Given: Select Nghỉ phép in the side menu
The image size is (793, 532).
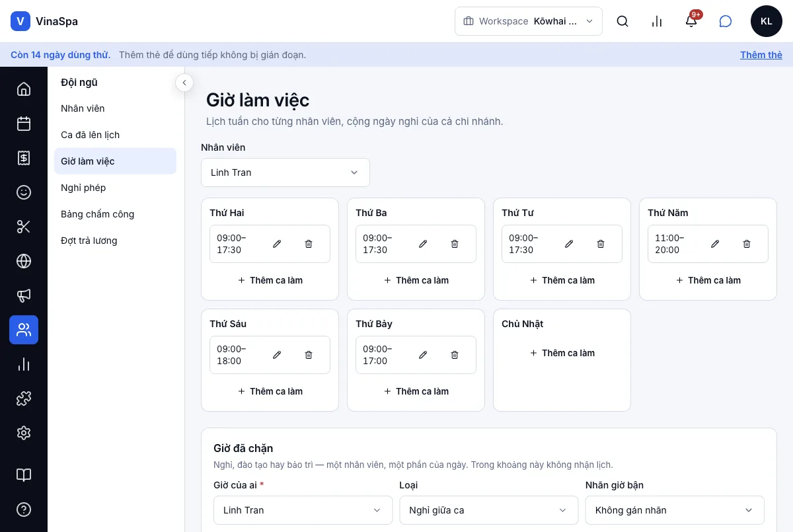Looking at the screenshot, I should (115, 188).
